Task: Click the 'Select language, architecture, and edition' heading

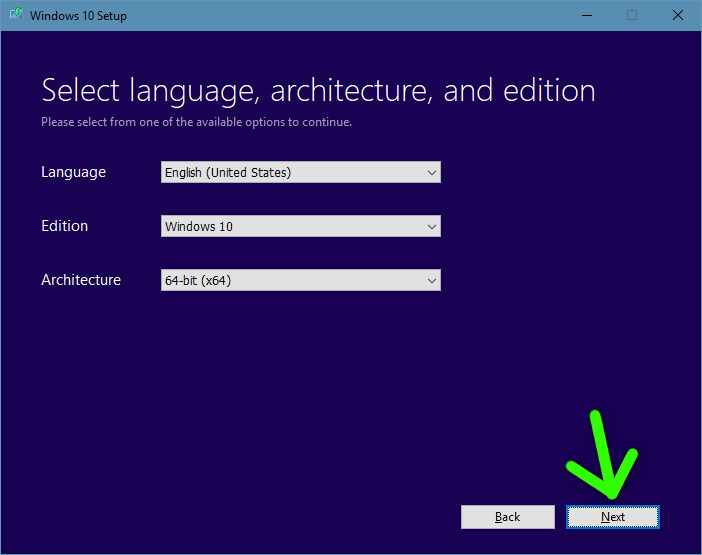Action: 318,91
